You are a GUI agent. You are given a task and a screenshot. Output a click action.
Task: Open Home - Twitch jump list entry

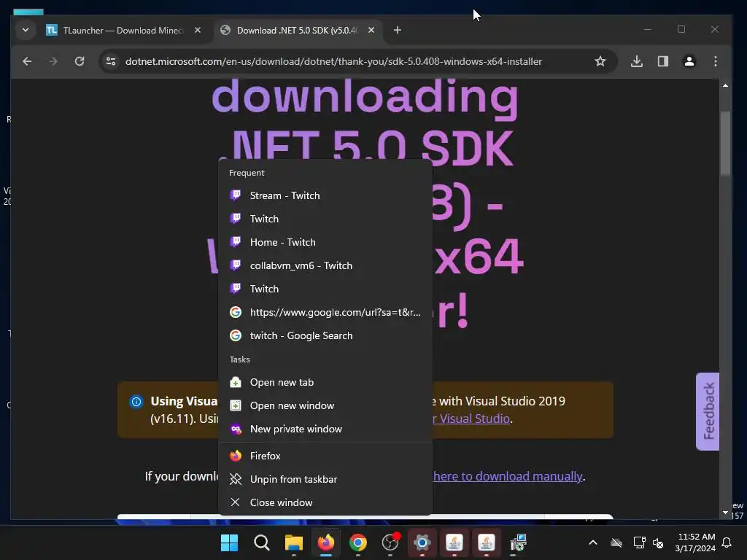tap(325, 242)
